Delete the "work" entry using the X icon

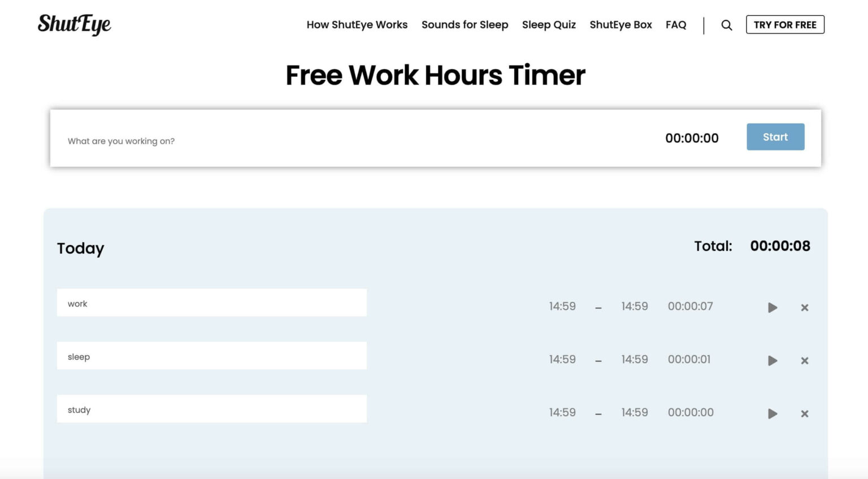(804, 308)
